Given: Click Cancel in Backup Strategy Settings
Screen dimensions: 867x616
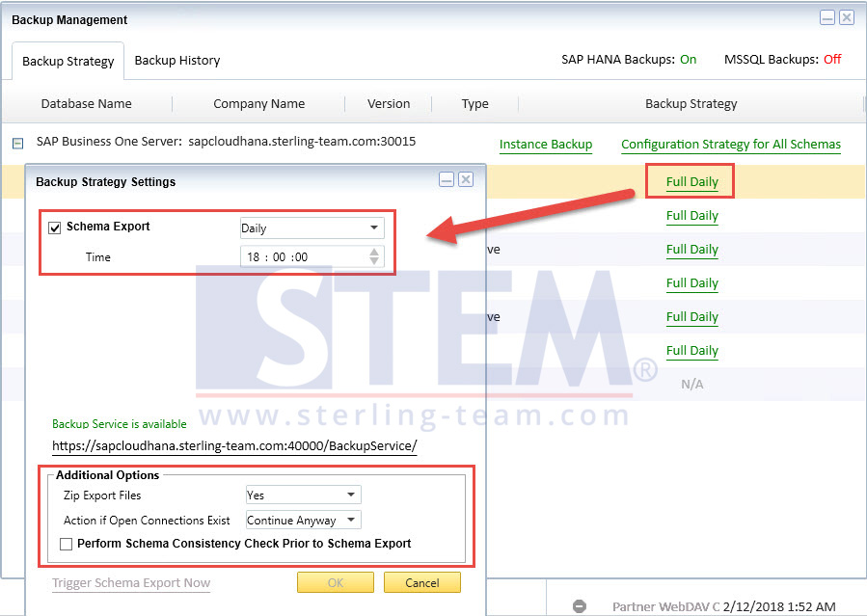Looking at the screenshot, I should [421, 582].
